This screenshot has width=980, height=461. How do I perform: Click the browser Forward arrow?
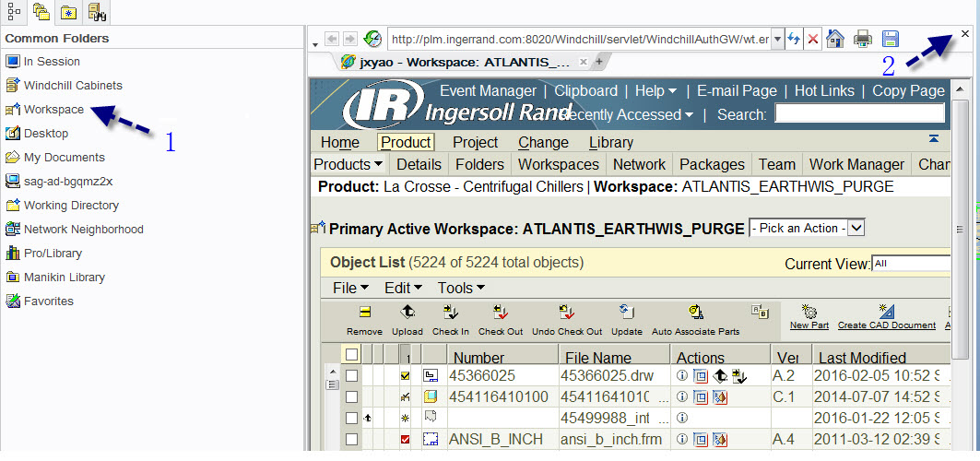click(350, 40)
